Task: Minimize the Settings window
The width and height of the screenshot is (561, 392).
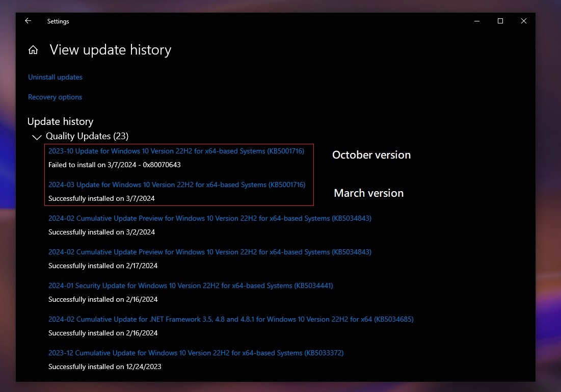Action: pyautogui.click(x=477, y=21)
